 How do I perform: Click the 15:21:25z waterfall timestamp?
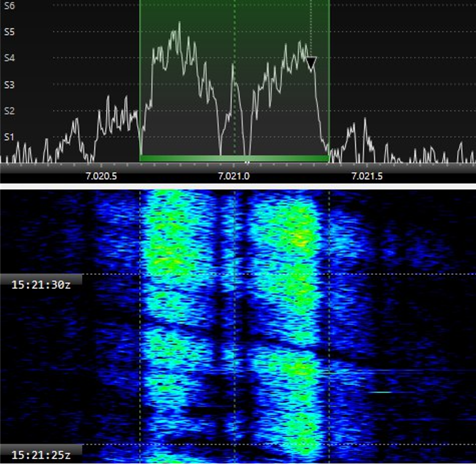pyautogui.click(x=41, y=455)
